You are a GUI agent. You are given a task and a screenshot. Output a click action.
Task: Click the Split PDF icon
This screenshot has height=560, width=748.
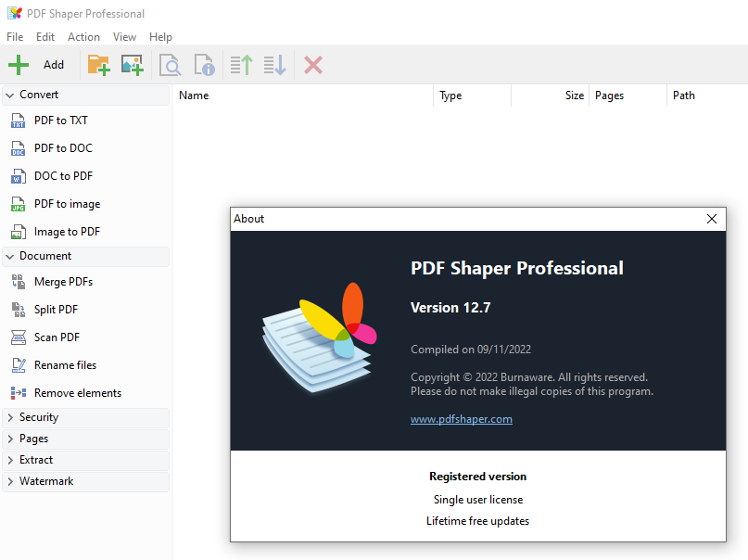[x=19, y=310]
